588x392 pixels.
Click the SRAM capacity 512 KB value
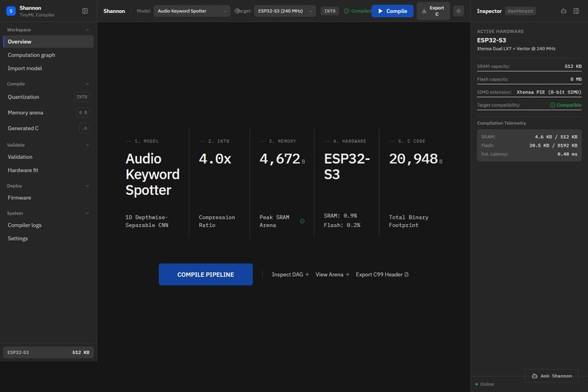click(x=573, y=66)
